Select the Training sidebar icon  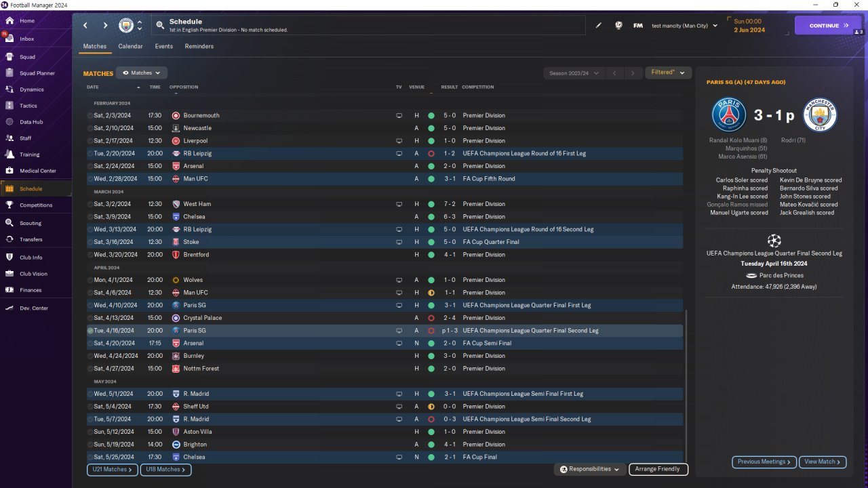coord(9,155)
